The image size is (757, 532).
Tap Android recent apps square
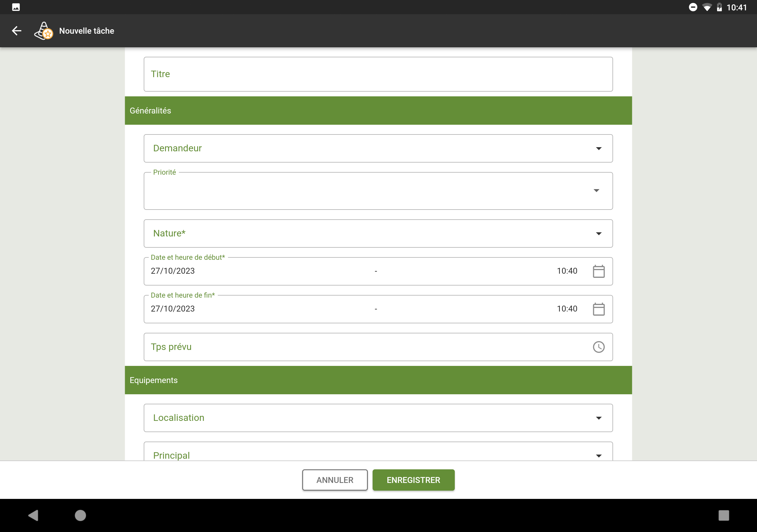723,515
